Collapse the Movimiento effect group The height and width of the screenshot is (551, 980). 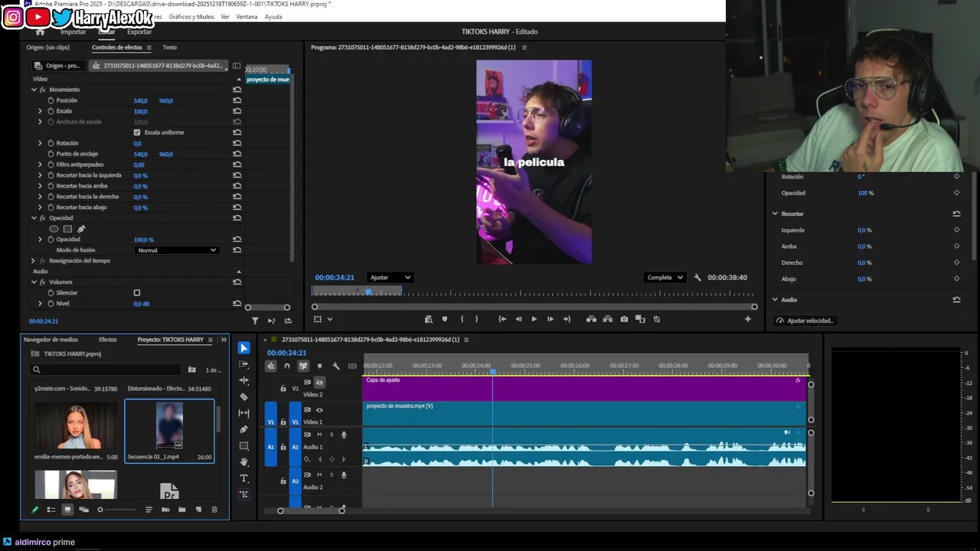point(34,90)
